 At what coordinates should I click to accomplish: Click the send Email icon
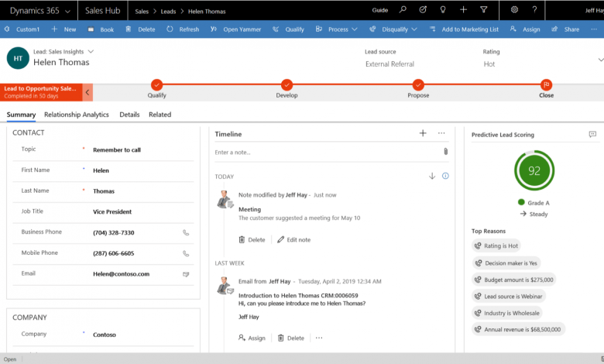(x=186, y=274)
